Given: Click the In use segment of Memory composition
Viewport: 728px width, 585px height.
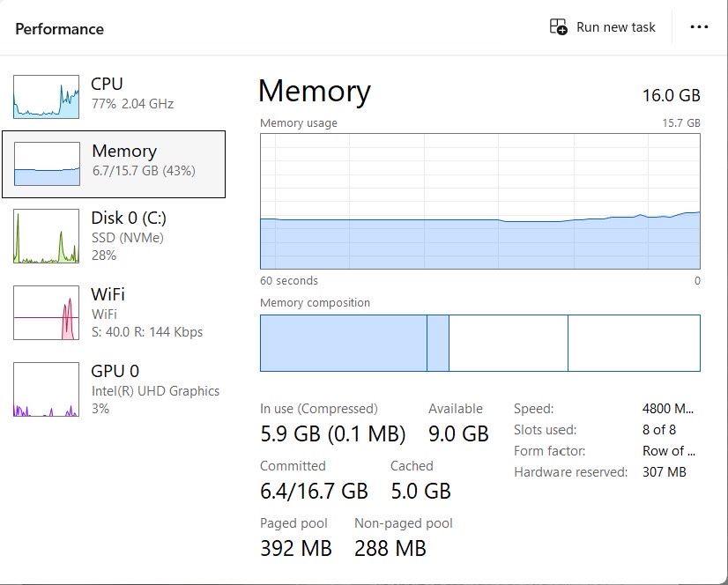Looking at the screenshot, I should 343,343.
